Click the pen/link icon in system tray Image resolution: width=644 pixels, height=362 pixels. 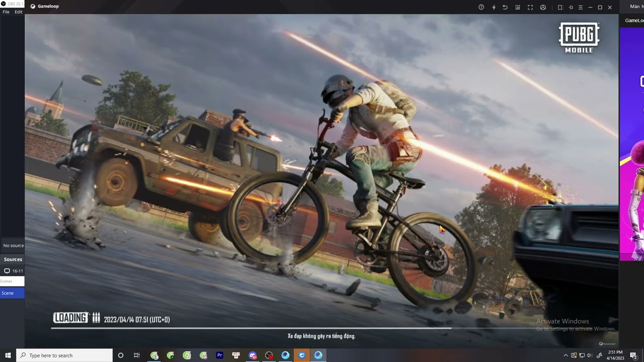[x=599, y=355]
